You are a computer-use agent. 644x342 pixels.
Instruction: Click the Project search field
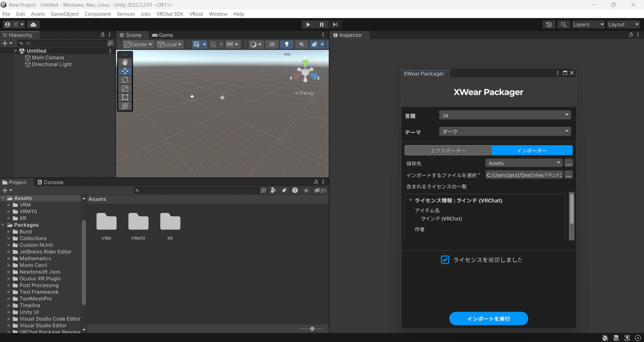196,190
